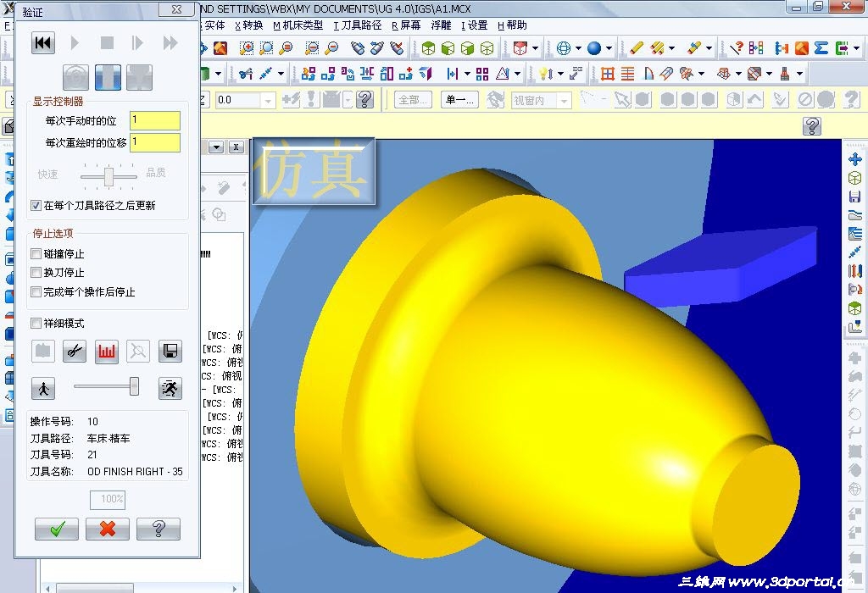Click the horizontal scrollbar in operations panel
Viewport: 868px width, 593px height.
point(94,589)
